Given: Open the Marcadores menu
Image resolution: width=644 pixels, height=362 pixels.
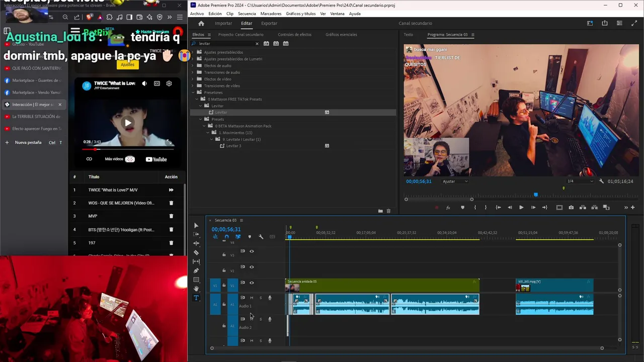Looking at the screenshot, I should [x=271, y=14].
